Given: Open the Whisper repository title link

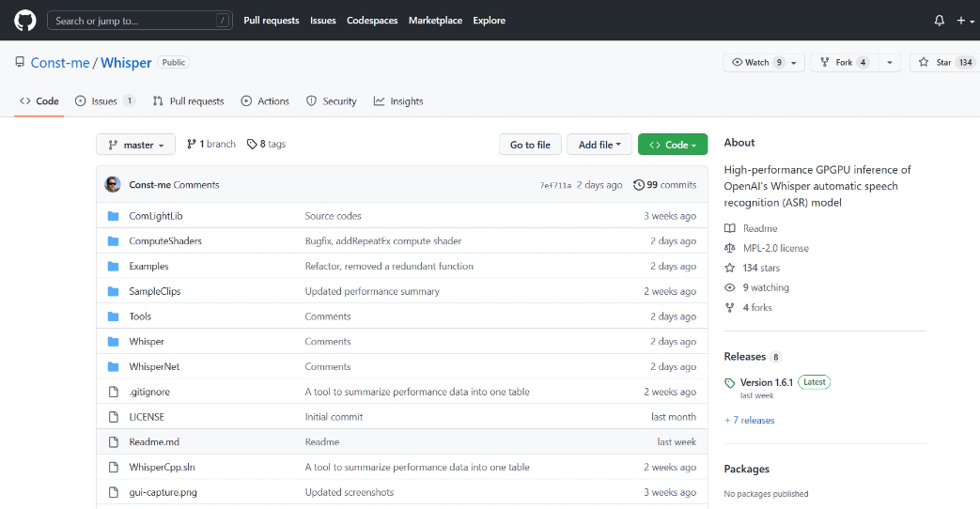Looking at the screenshot, I should coord(126,63).
